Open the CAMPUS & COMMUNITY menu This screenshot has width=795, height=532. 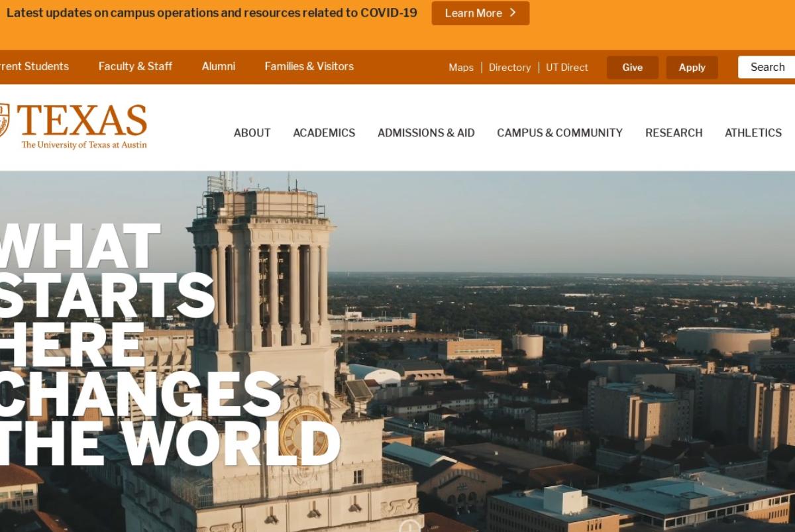point(560,133)
